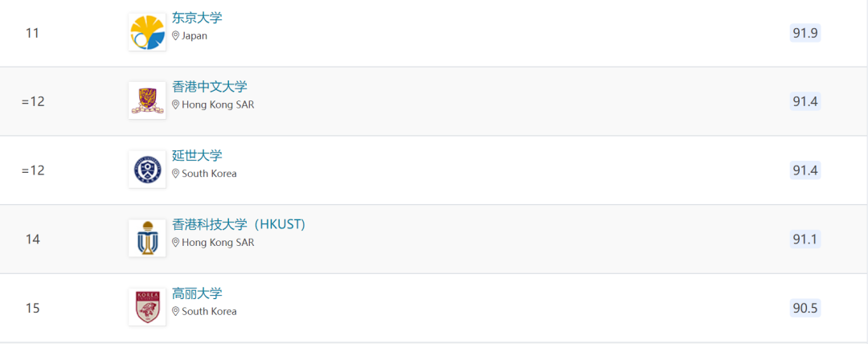The height and width of the screenshot is (344, 868).
Task: Open the 东京大学 university link
Action: click(197, 18)
